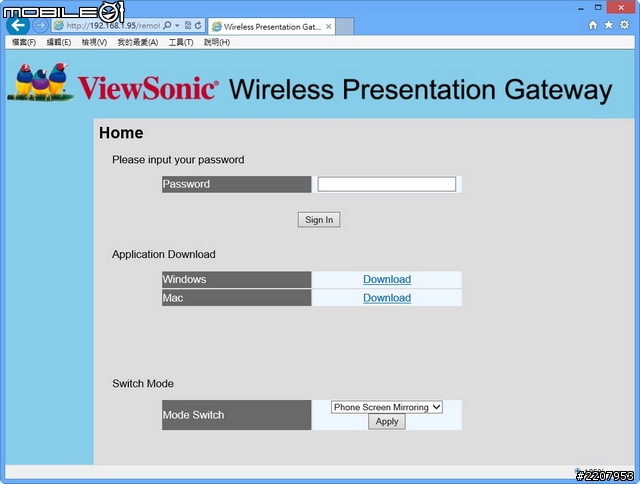Download the Windows application
Viewport: 640px width, 484px height.
tap(387, 280)
